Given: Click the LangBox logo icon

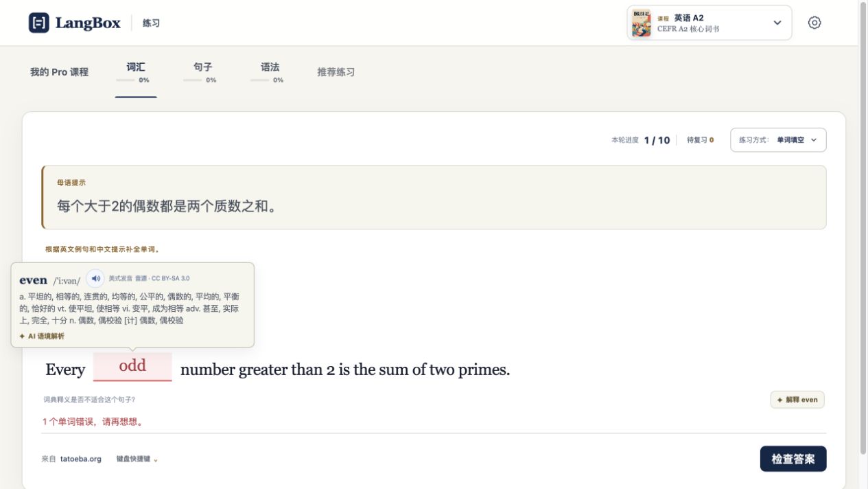Looking at the screenshot, I should point(38,23).
